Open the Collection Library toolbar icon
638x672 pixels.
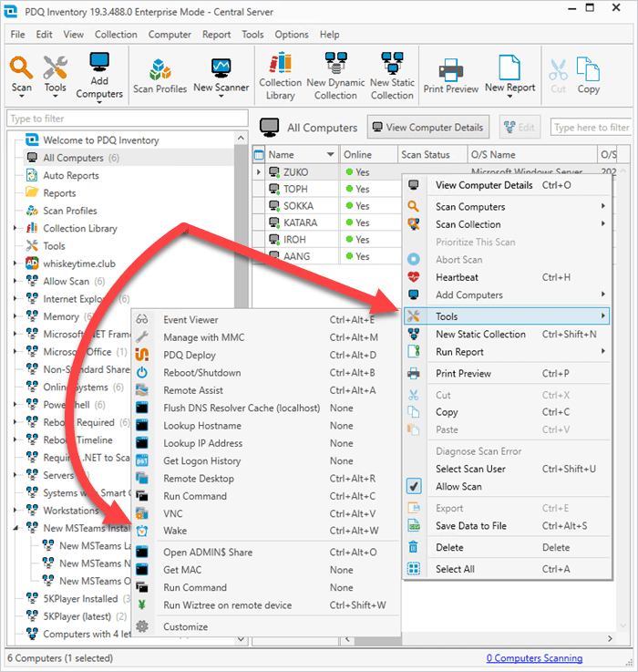[280, 63]
